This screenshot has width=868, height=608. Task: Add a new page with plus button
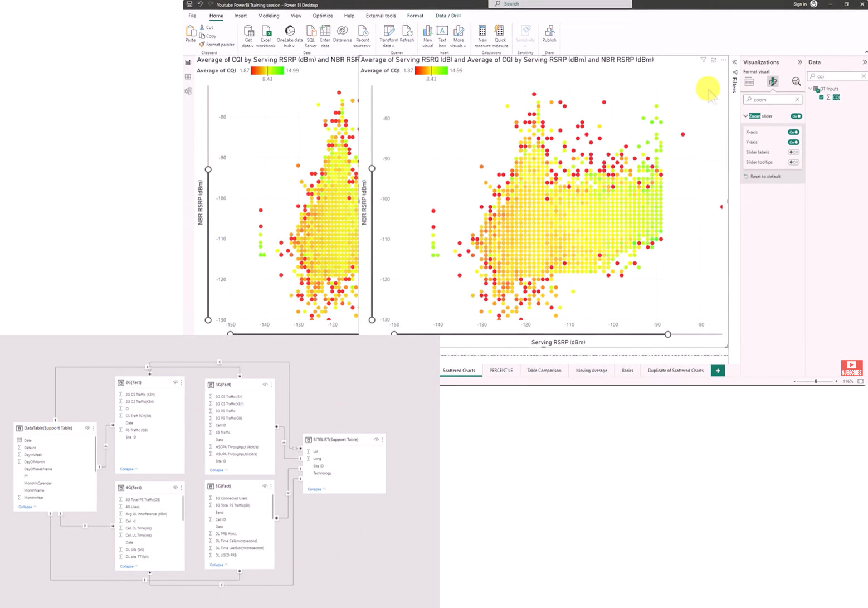pos(718,371)
